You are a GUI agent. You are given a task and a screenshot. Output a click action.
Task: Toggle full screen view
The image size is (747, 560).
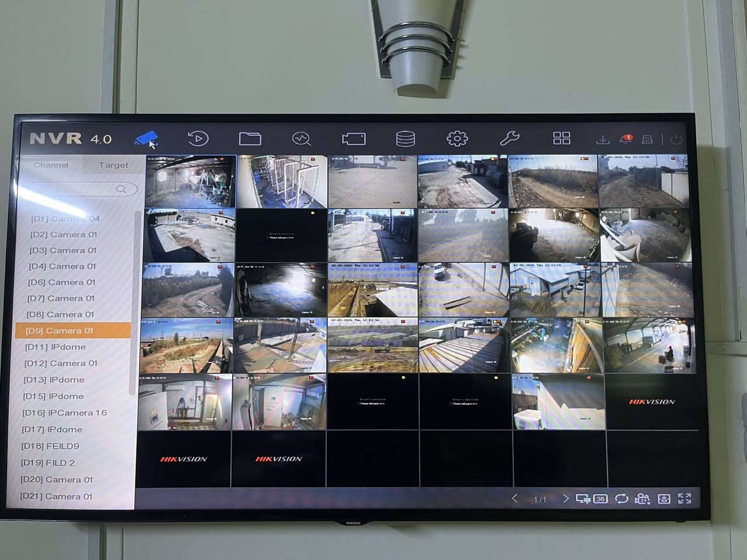(685, 498)
